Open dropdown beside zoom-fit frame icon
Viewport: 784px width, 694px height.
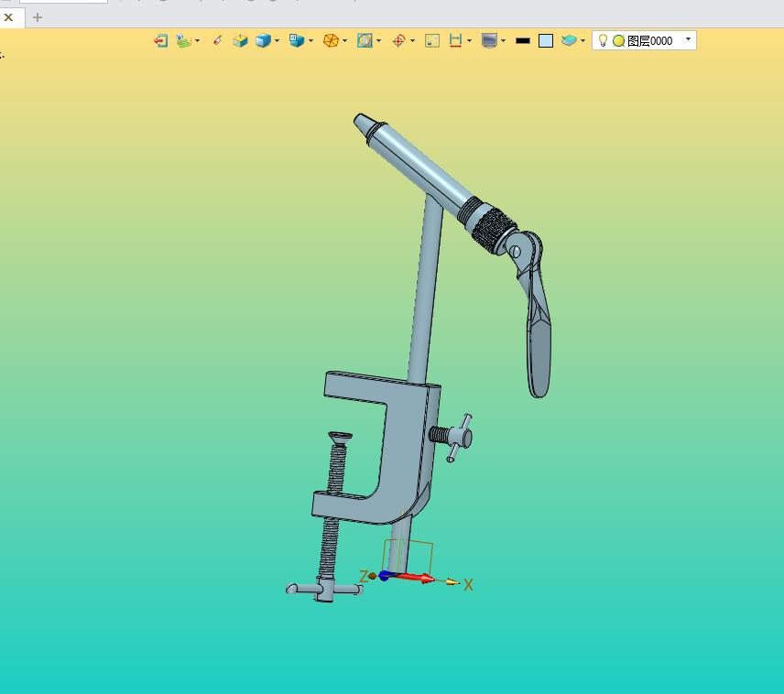point(379,40)
